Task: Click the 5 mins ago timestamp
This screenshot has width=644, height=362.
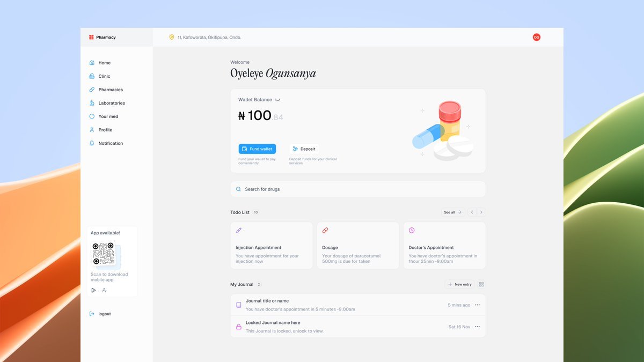Action: pos(459,305)
